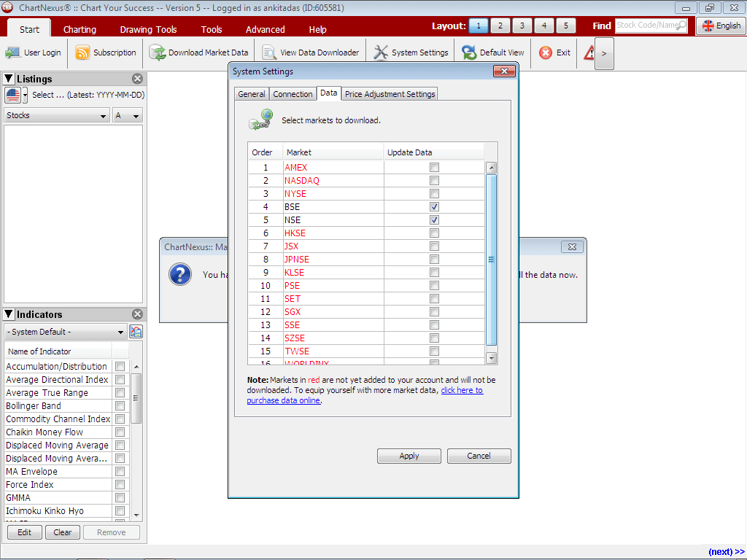Enable Update Data for NASDAQ
This screenshot has width=747, height=560.
pyautogui.click(x=434, y=181)
